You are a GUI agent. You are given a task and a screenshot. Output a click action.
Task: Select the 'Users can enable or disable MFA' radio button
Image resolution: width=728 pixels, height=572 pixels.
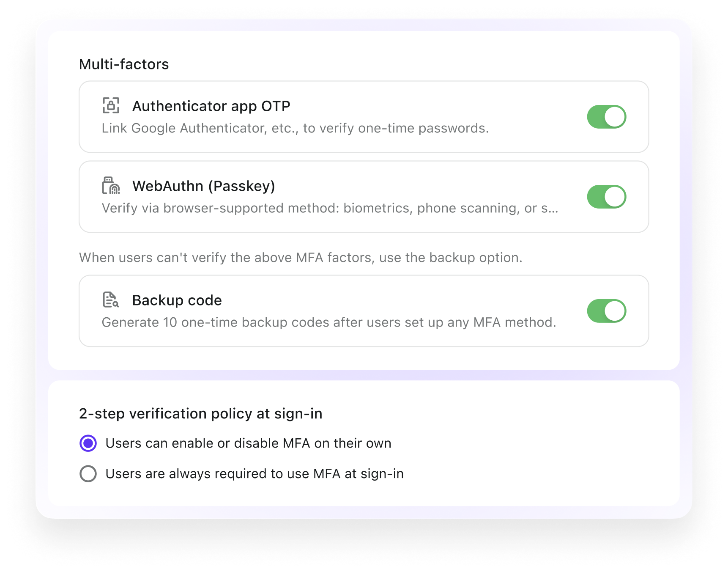click(88, 443)
